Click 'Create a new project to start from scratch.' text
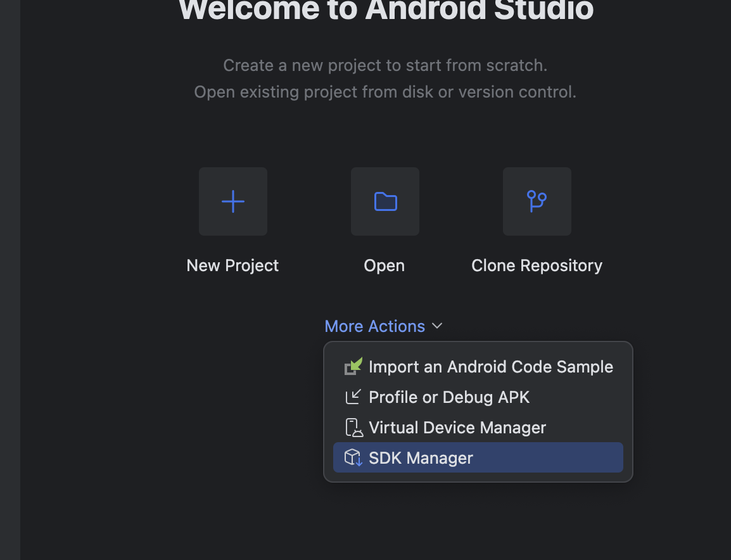This screenshot has height=560, width=731. [x=385, y=65]
